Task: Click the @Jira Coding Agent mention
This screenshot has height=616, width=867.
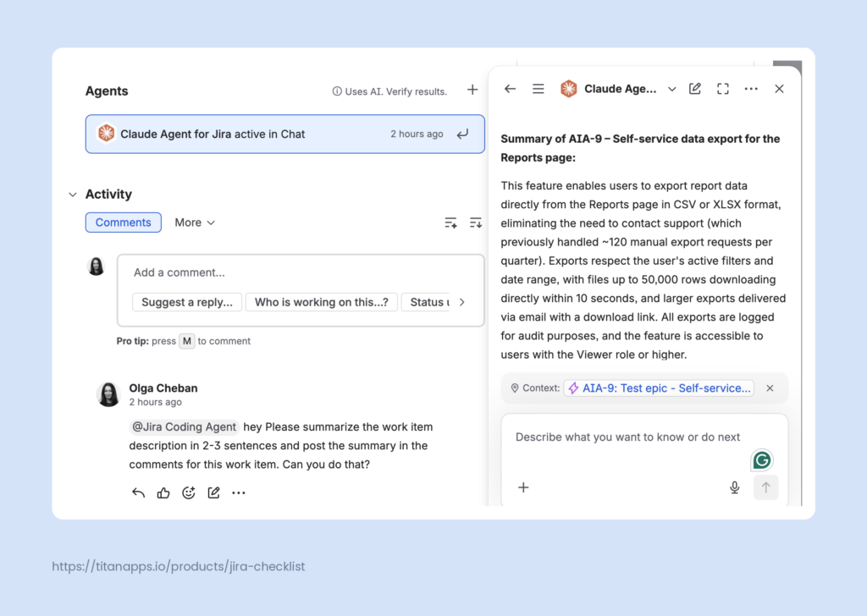Action: tap(184, 427)
